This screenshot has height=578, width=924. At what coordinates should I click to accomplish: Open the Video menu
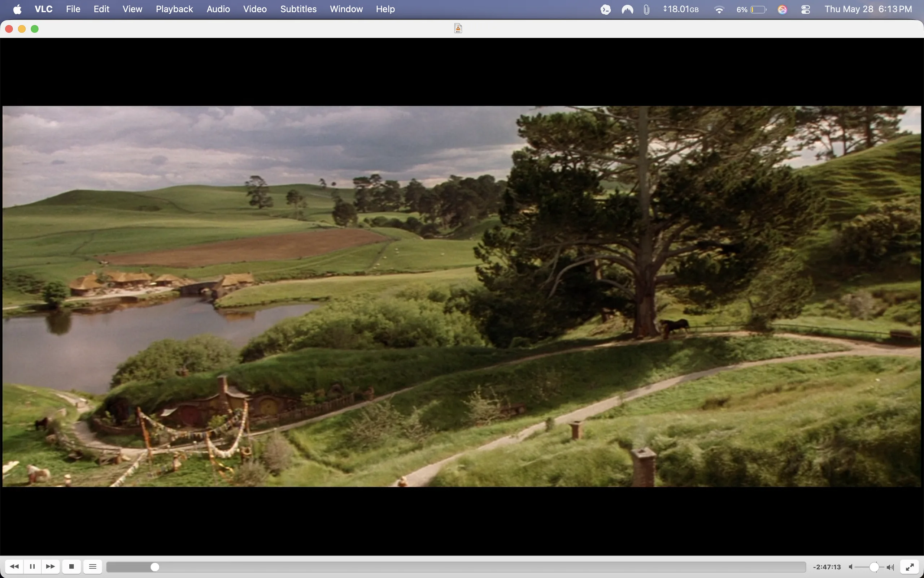tap(255, 9)
